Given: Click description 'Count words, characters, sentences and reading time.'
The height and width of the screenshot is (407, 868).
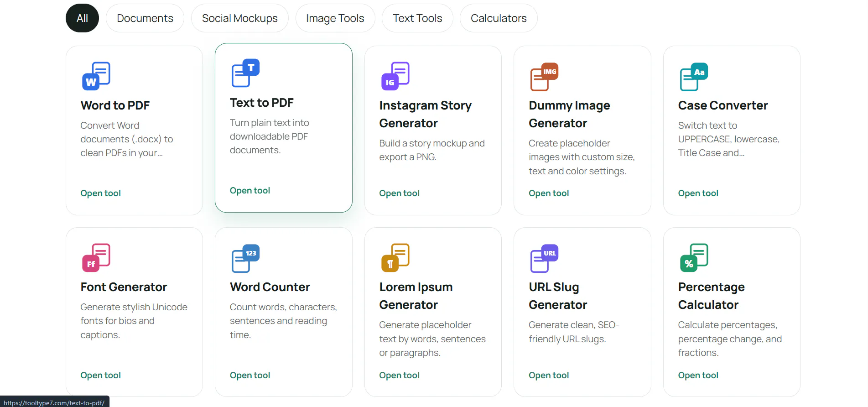Looking at the screenshot, I should pos(283,321).
